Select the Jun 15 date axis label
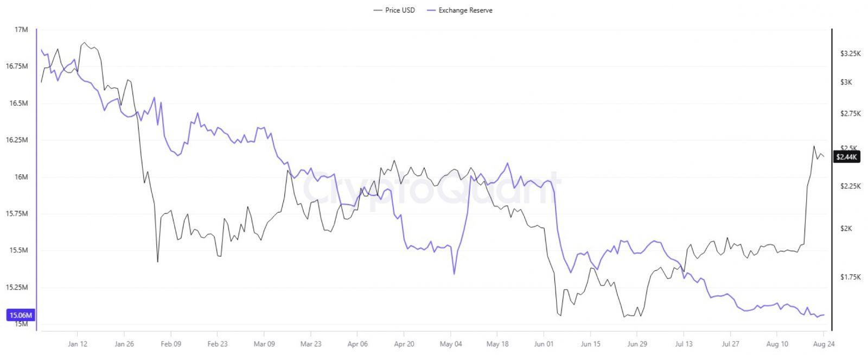The width and height of the screenshot is (868, 355). pyautogui.click(x=591, y=344)
